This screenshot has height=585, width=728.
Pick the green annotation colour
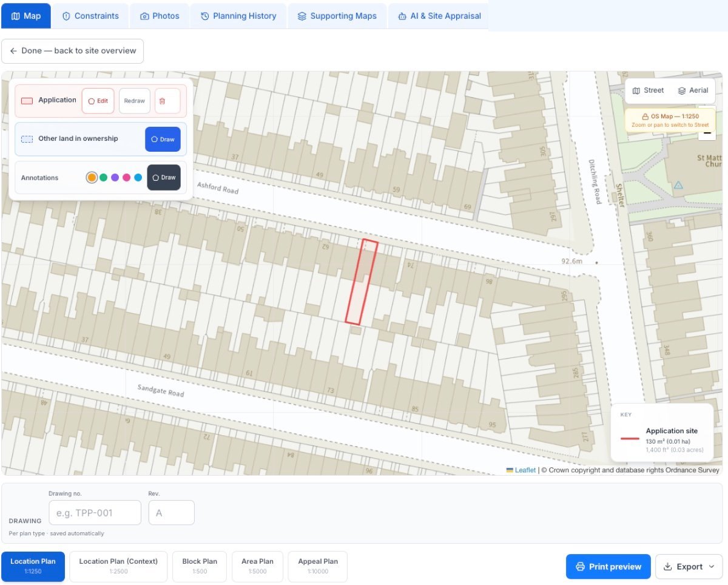point(103,178)
